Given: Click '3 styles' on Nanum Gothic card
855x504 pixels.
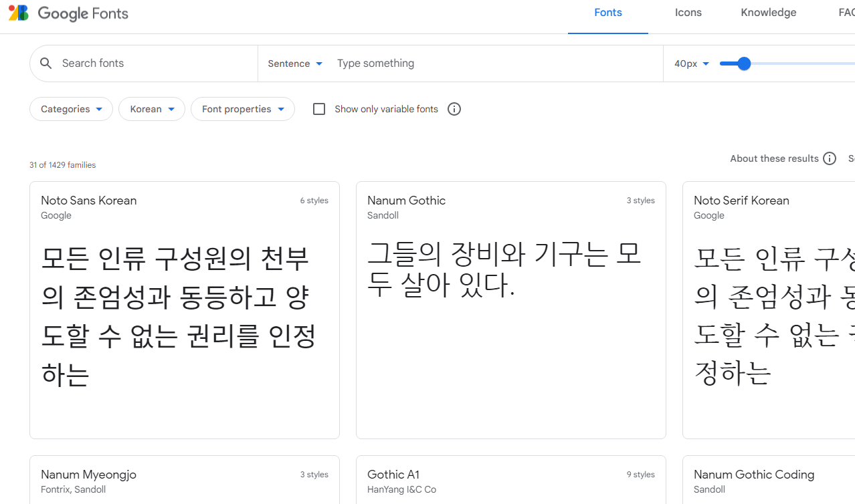Looking at the screenshot, I should point(641,201).
